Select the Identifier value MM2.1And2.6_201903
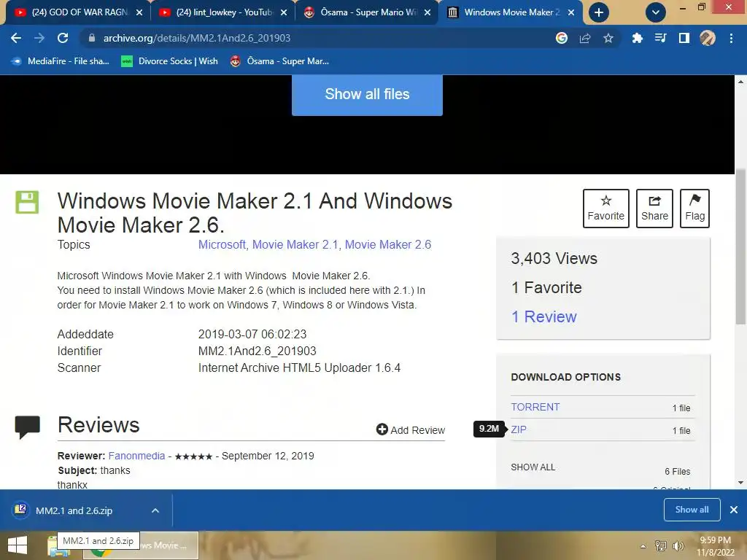 258,351
